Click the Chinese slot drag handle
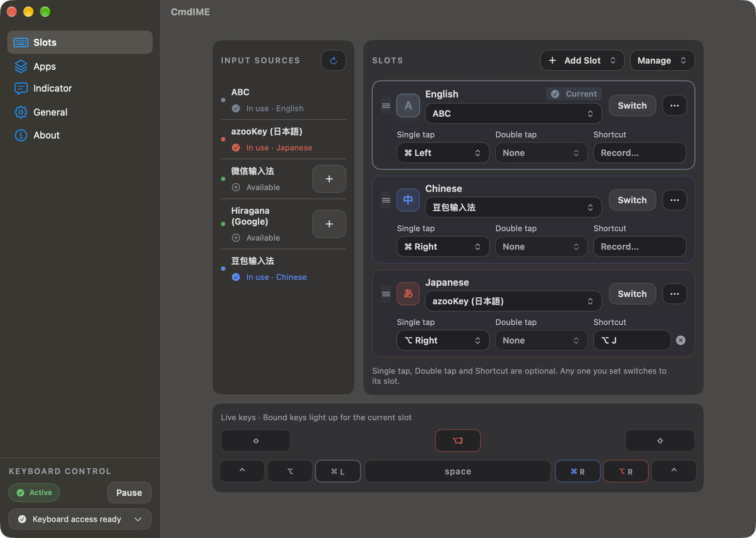 tap(386, 200)
